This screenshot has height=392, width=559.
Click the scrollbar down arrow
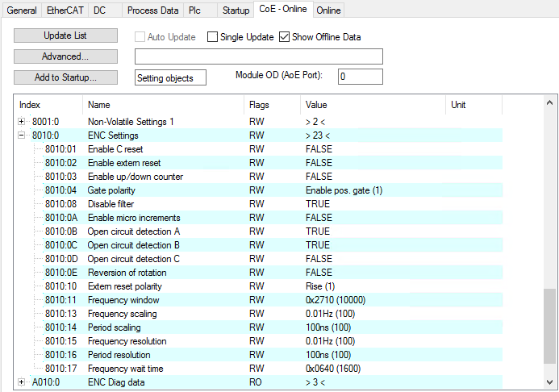pos(549,382)
